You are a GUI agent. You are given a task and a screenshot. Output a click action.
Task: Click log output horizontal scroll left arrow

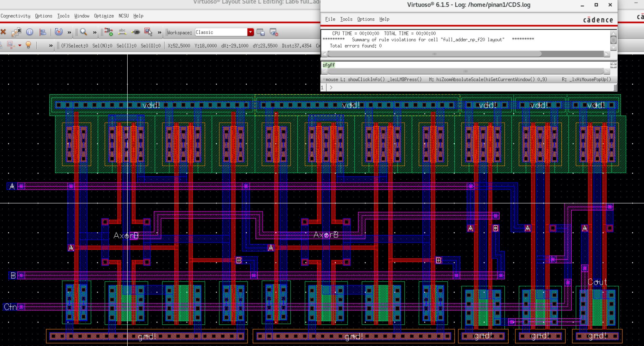coord(324,54)
